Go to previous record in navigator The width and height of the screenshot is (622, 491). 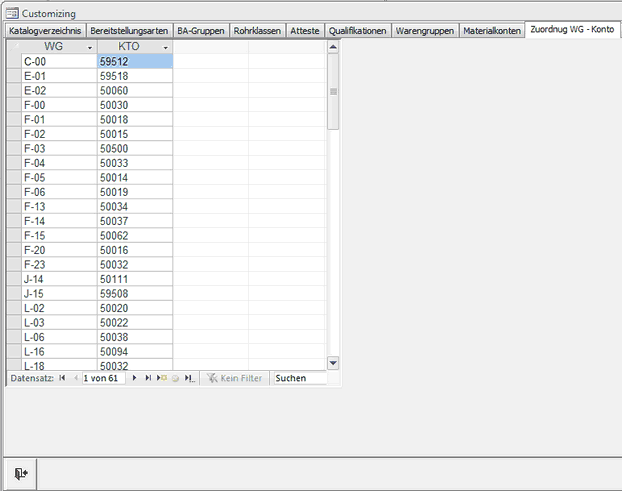[75, 379]
